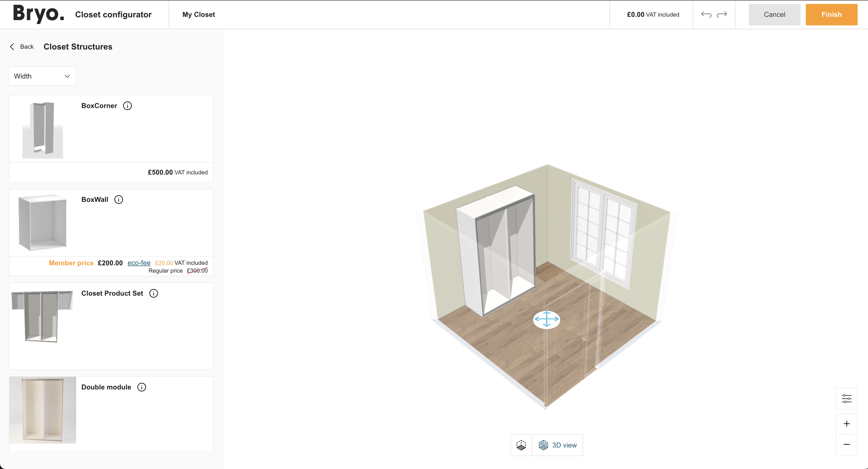Viewport: 868px width, 469px height.
Task: Open BoxCorner info icon
Action: (x=127, y=106)
